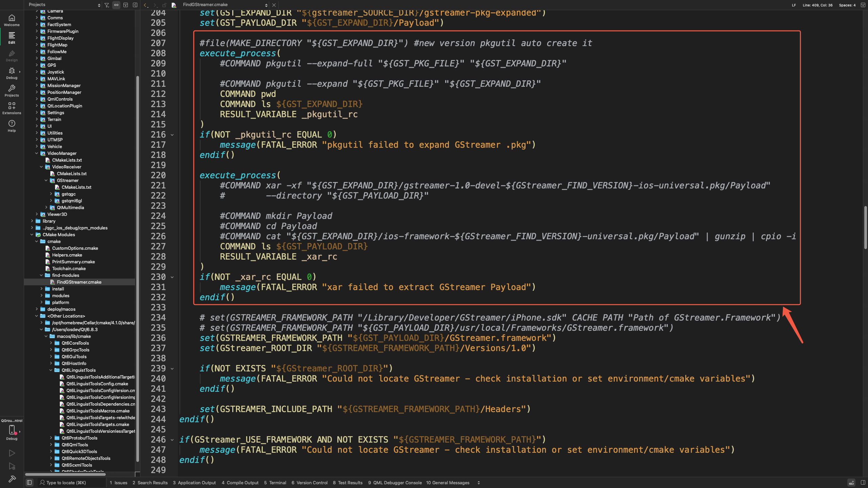This screenshot has height=488, width=868.
Task: Open the filter tree options icon
Action: click(107, 5)
